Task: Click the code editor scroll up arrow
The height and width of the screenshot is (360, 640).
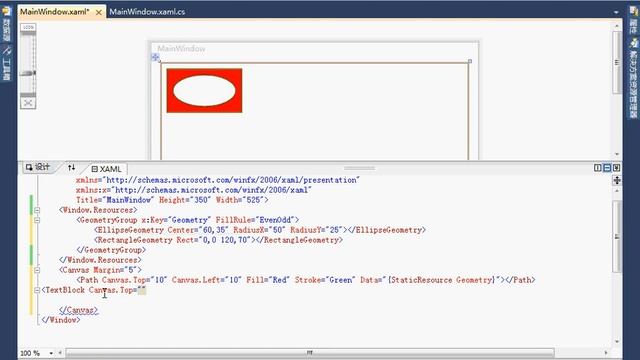Action: [617, 191]
